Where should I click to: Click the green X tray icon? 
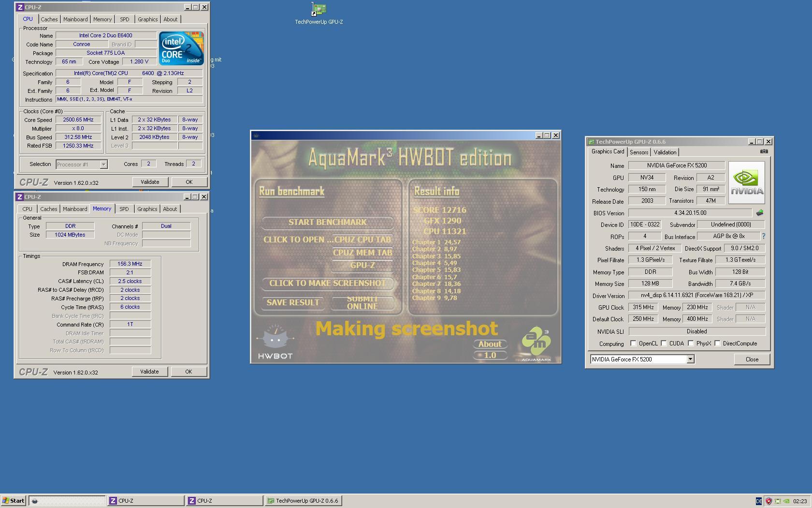778,501
